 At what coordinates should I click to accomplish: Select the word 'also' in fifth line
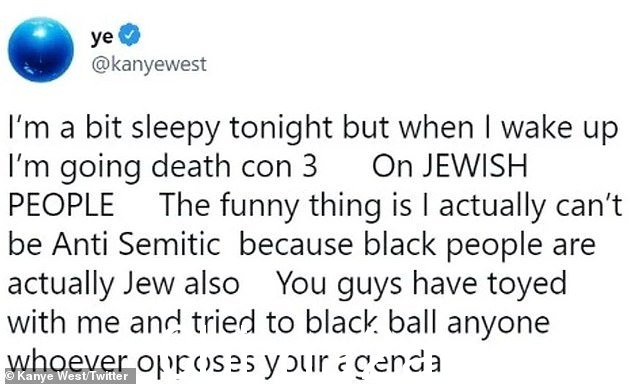point(212,284)
